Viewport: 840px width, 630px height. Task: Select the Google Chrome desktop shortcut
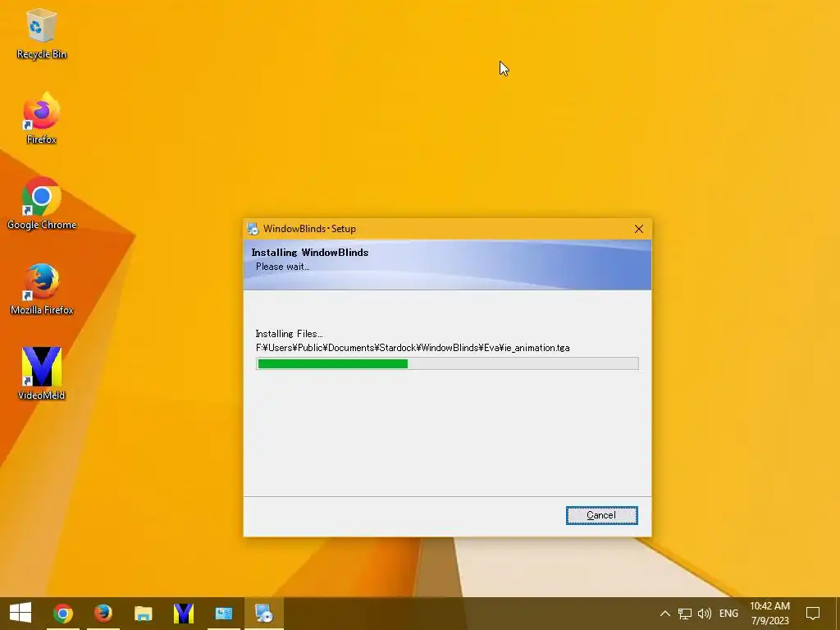(x=41, y=203)
